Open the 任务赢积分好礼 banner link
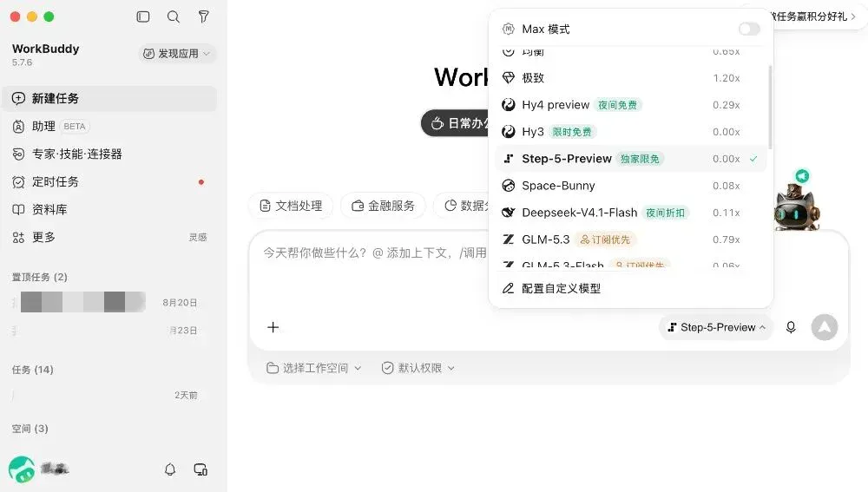This screenshot has height=492, width=868. 814,16
